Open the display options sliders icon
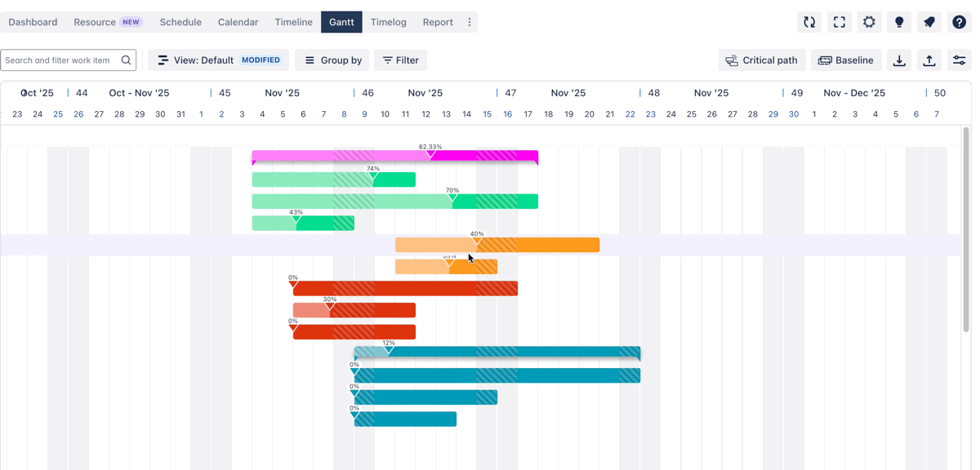Image resolution: width=980 pixels, height=470 pixels. click(x=959, y=60)
